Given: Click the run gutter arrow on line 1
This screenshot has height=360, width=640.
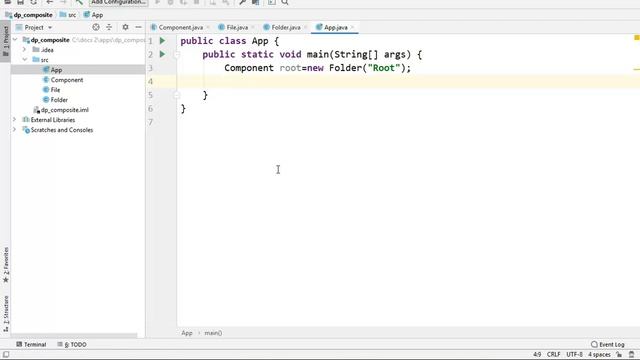Looking at the screenshot, I should (x=162, y=41).
